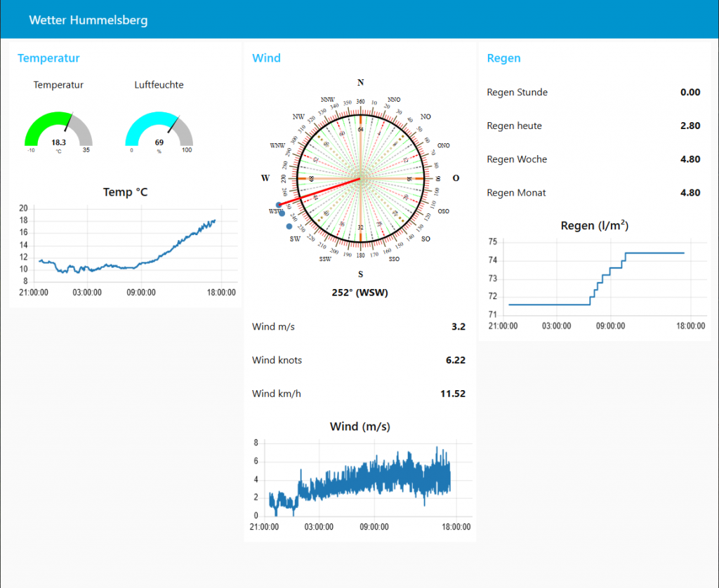Click the S marker on the compass
Image resolution: width=719 pixels, height=588 pixels.
coord(360,274)
